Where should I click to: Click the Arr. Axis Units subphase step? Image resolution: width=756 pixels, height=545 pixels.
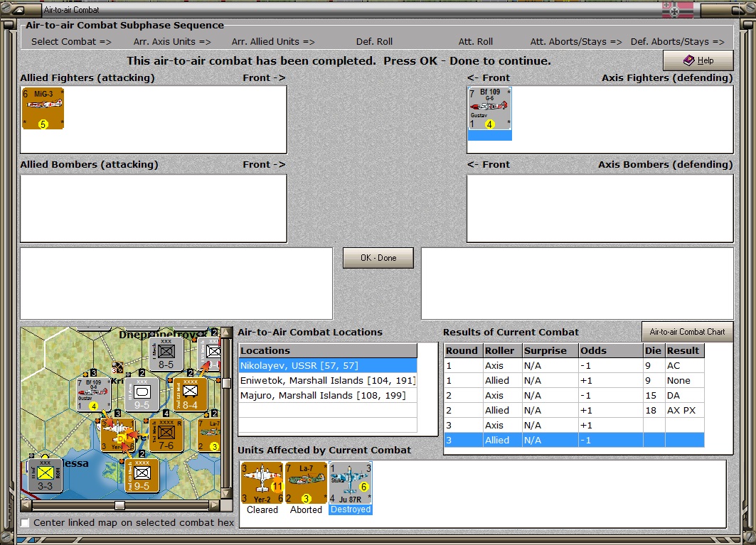172,41
